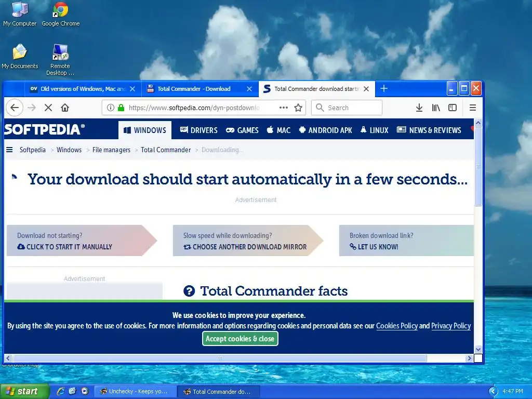Screen dimensions: 532x399
Task: Click the vertical scrollbar thumb
Action: click(x=478, y=166)
